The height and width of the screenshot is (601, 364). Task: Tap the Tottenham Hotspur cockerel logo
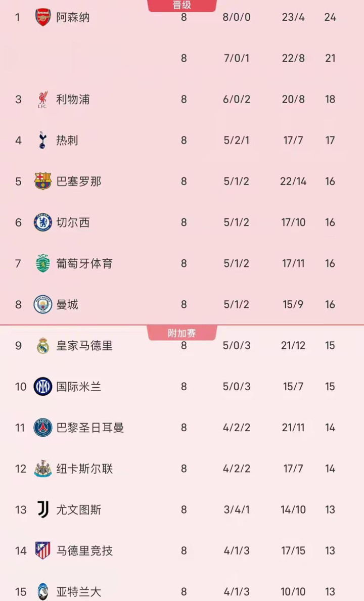point(43,140)
